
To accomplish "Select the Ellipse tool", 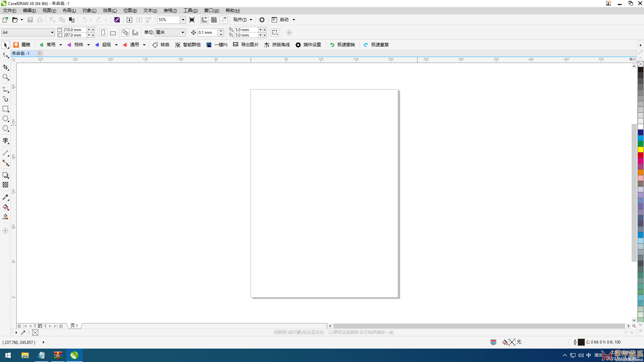I will coord(5,119).
